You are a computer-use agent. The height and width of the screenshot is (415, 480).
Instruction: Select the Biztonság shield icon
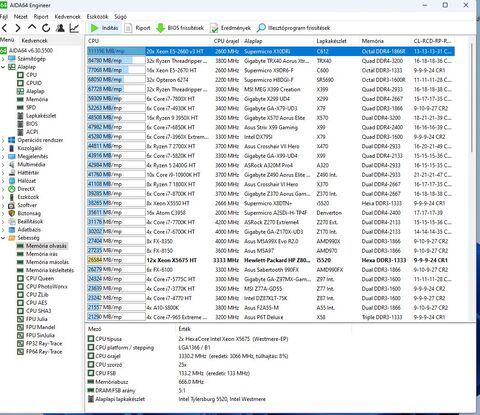[12, 213]
